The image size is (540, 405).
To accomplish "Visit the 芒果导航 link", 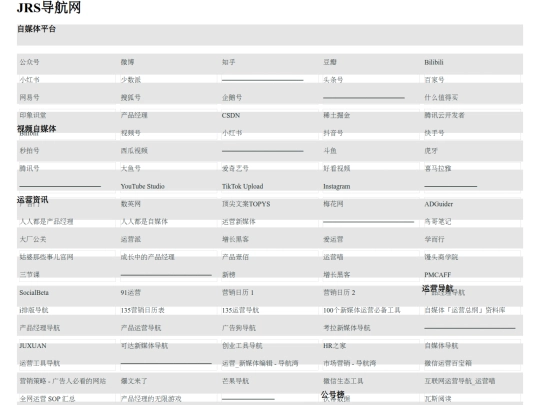I will pyautogui.click(x=235, y=381).
